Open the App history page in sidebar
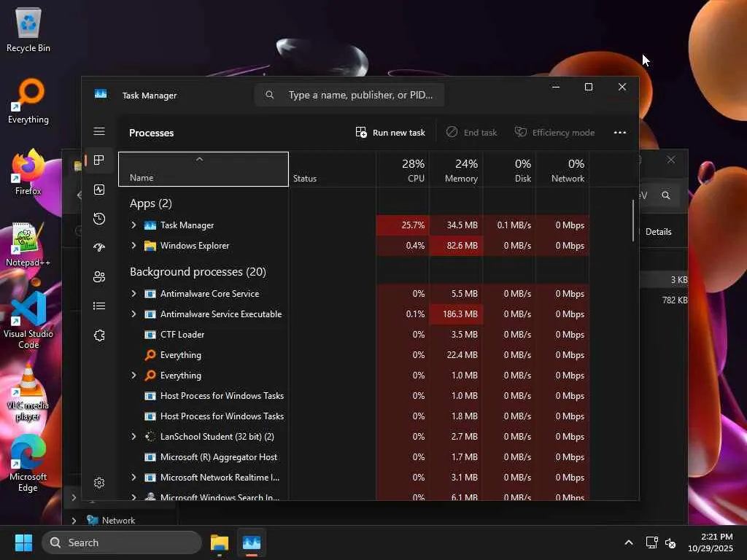This screenshot has height=560, width=747. [x=99, y=219]
